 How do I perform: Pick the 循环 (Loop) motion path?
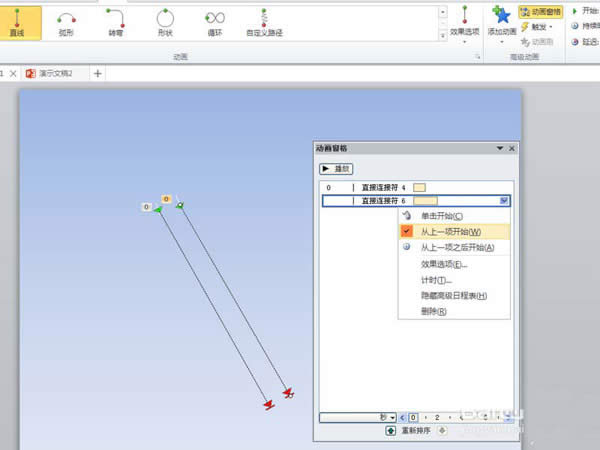coord(214,23)
